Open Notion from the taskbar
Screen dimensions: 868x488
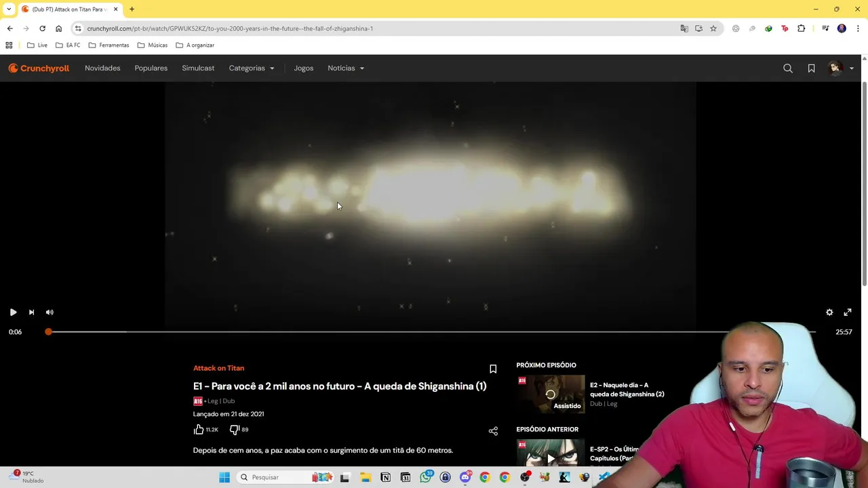[x=385, y=477]
